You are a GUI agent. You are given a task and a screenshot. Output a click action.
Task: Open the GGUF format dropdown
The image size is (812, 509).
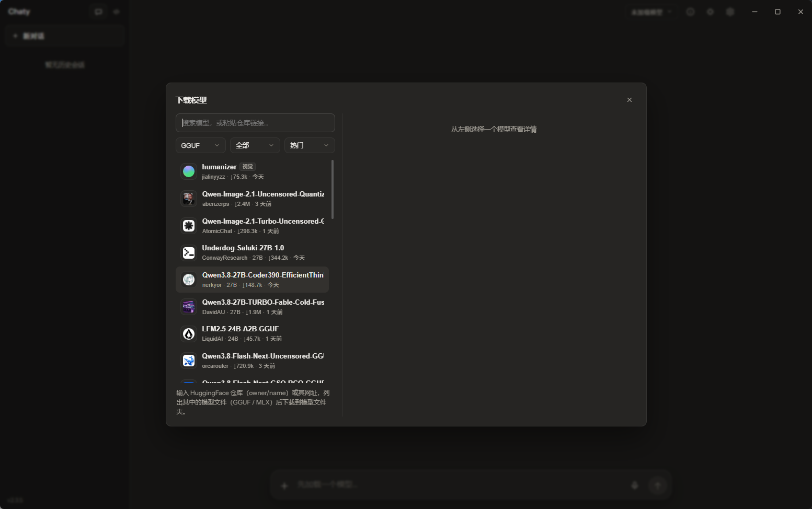click(x=201, y=145)
